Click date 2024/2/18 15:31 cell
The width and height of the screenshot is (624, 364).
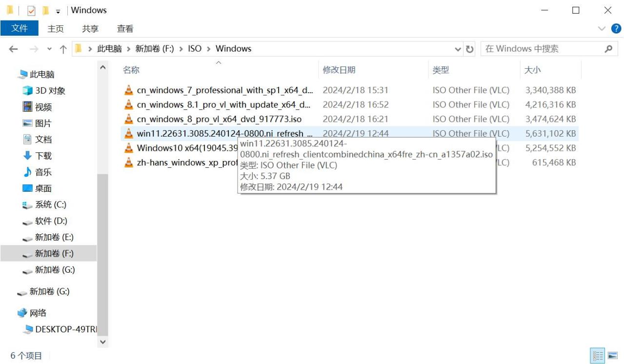point(356,90)
